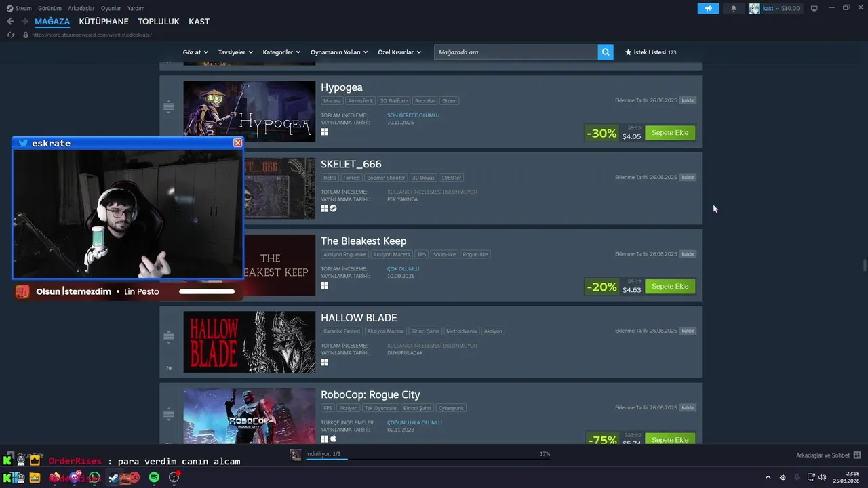The image size is (868, 488).
Task: Focus the Mağazada ara search field
Action: coord(516,52)
